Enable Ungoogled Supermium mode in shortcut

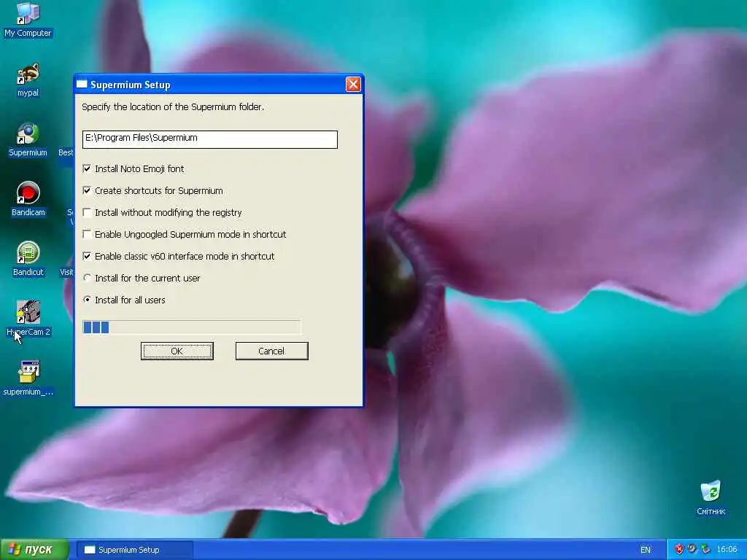[87, 234]
